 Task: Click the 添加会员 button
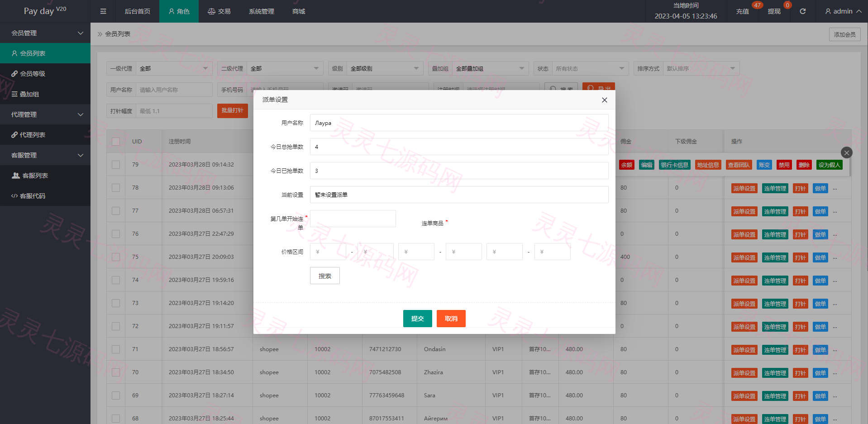[845, 34]
